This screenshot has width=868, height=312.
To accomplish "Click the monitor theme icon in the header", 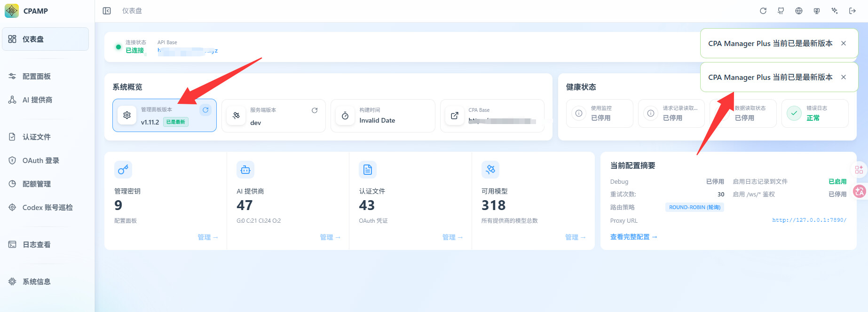I will 817,11.
